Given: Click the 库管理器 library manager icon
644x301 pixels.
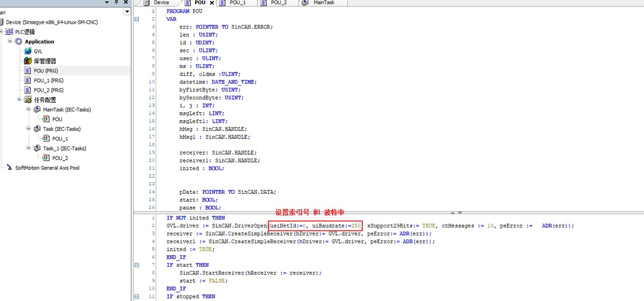Looking at the screenshot, I should [28, 61].
